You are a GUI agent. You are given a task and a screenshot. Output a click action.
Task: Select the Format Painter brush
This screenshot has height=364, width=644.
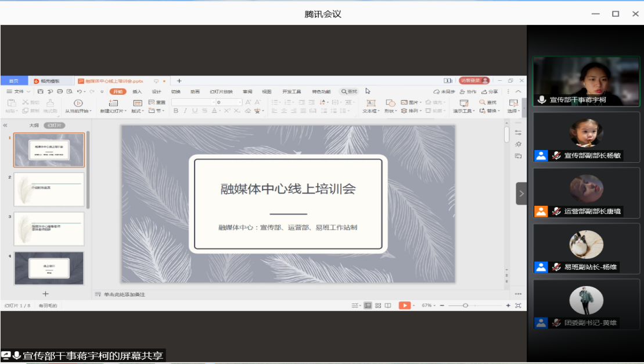50,103
